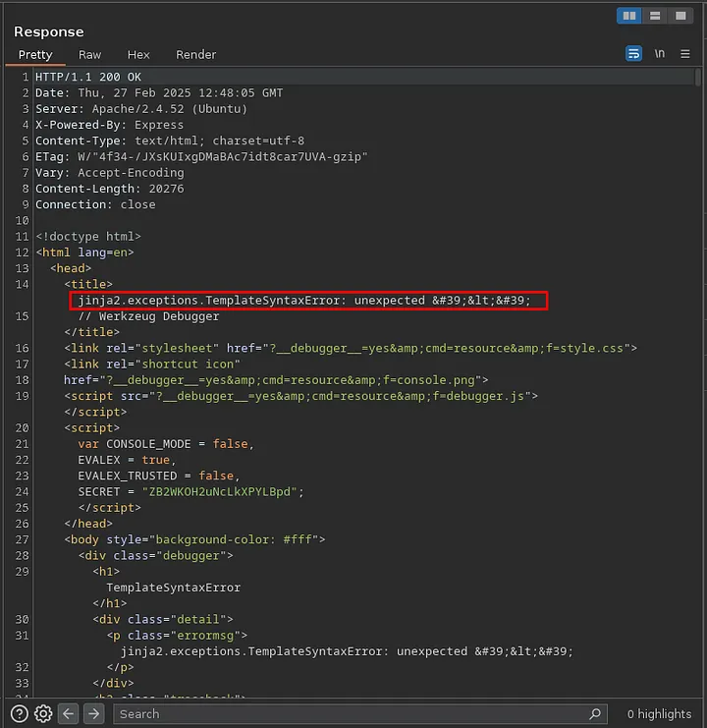Click the Date header line
The height and width of the screenshot is (728, 707).
pos(159,93)
